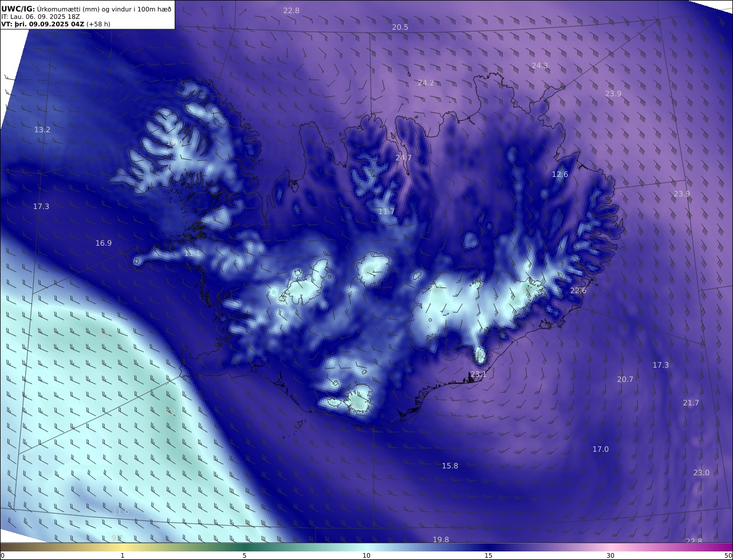
Task: Click the colour scale tick label 0
Action: pos(2,555)
